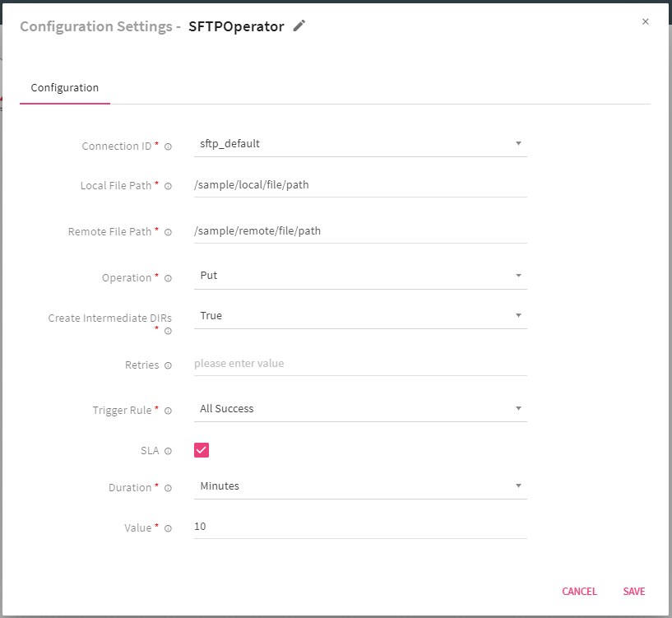Click the info icon beside SLA

(168, 451)
